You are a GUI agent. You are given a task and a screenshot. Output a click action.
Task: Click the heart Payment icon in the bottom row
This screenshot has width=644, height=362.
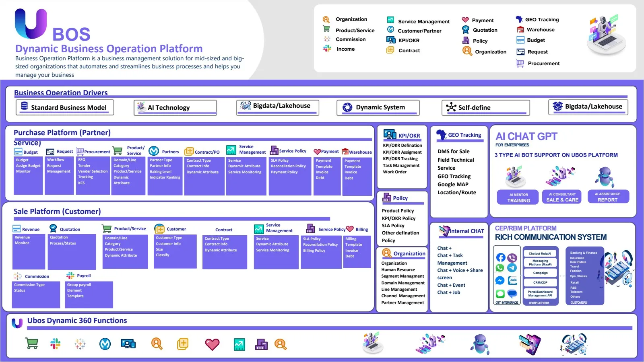[x=213, y=344]
